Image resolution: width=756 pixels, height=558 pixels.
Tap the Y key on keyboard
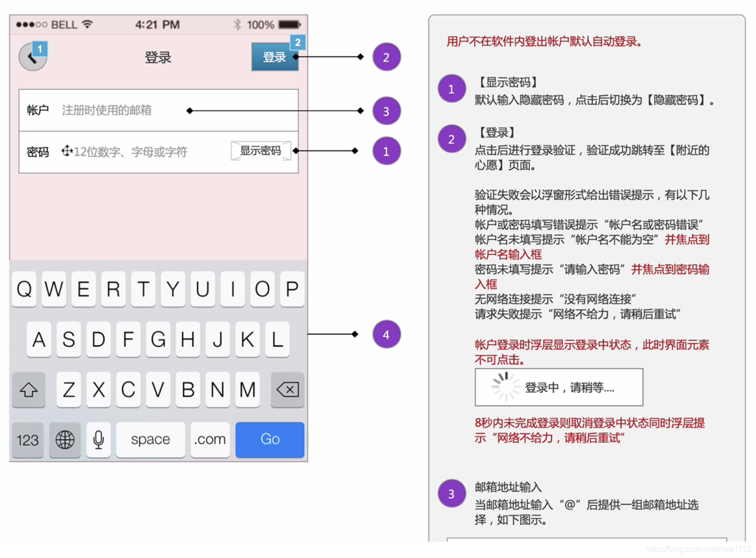[x=173, y=289]
